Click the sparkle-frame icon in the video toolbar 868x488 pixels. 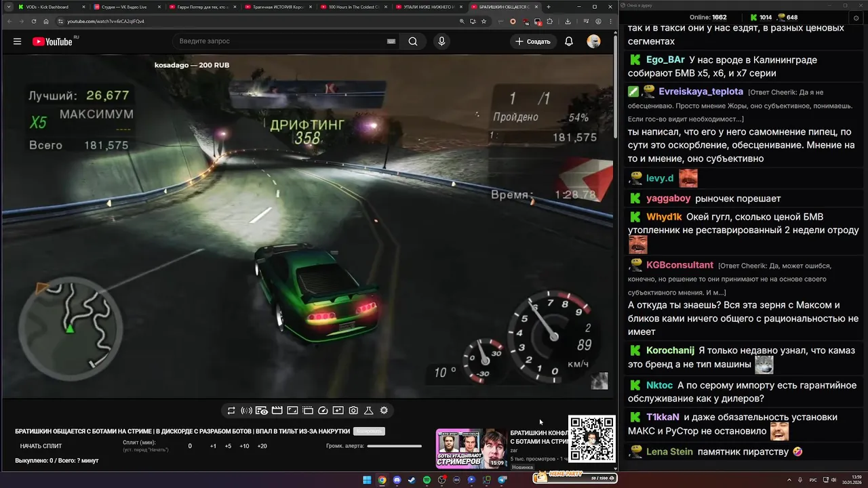tap(338, 411)
